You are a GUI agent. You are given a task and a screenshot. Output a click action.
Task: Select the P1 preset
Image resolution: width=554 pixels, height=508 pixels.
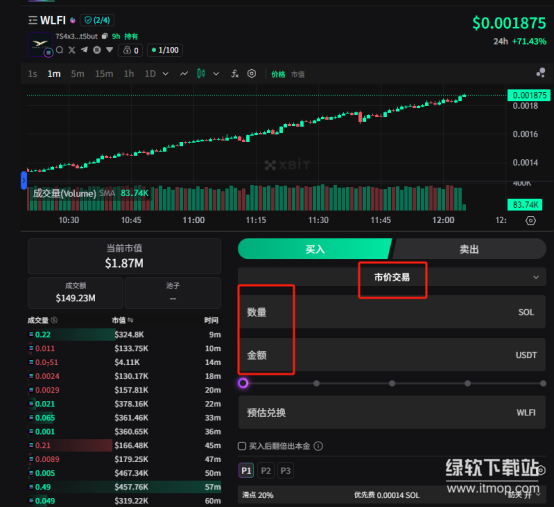(x=246, y=471)
